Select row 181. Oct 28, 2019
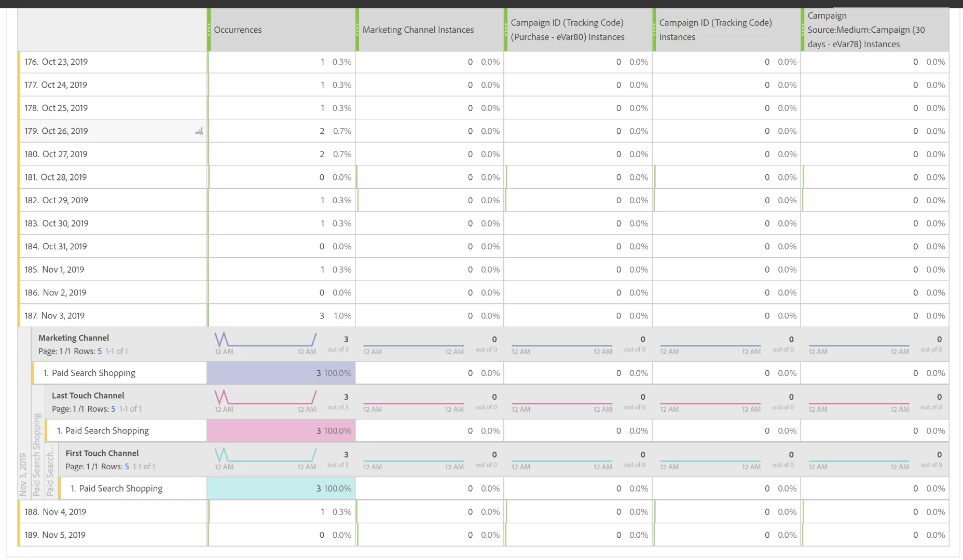This screenshot has height=560, width=963. click(x=113, y=177)
